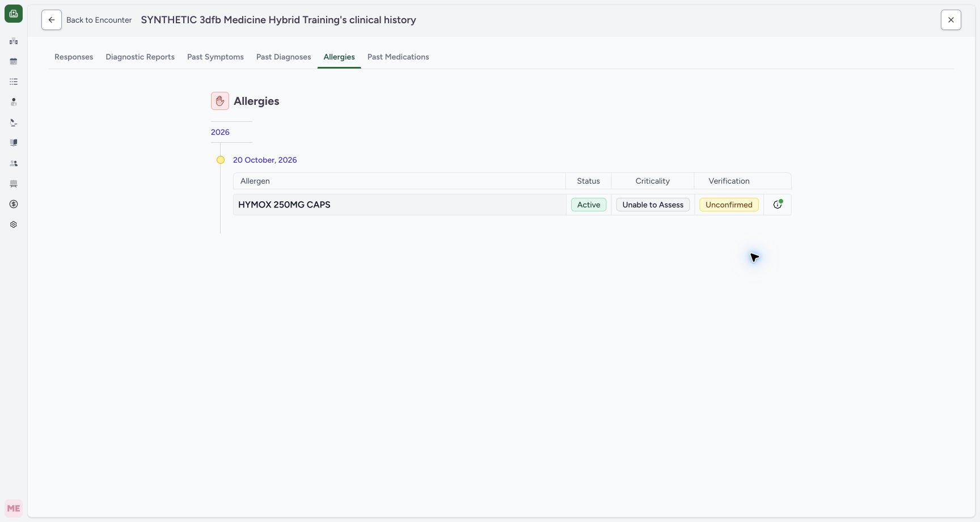Click the Unable to Assess badge

(x=653, y=205)
